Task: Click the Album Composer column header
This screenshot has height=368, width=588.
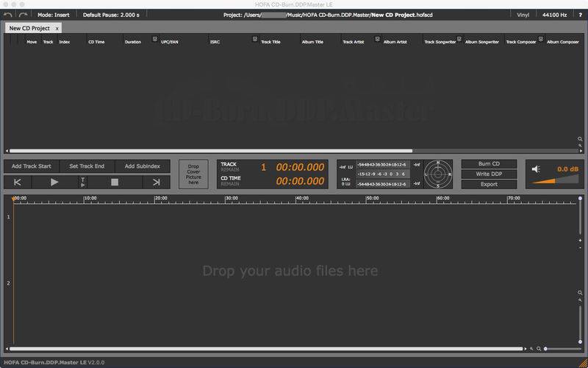Action: 563,42
